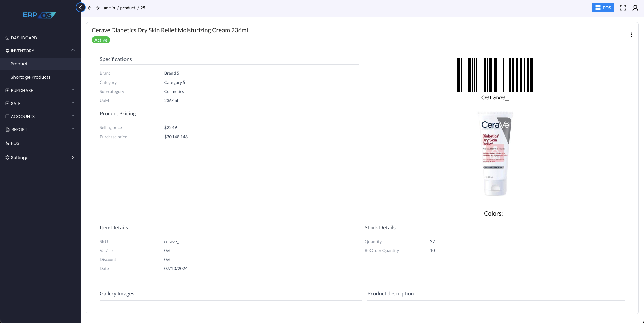Screen dimensions: 644x323
Task: Collapse the sidebar with the round arrow button
Action: 81,7
